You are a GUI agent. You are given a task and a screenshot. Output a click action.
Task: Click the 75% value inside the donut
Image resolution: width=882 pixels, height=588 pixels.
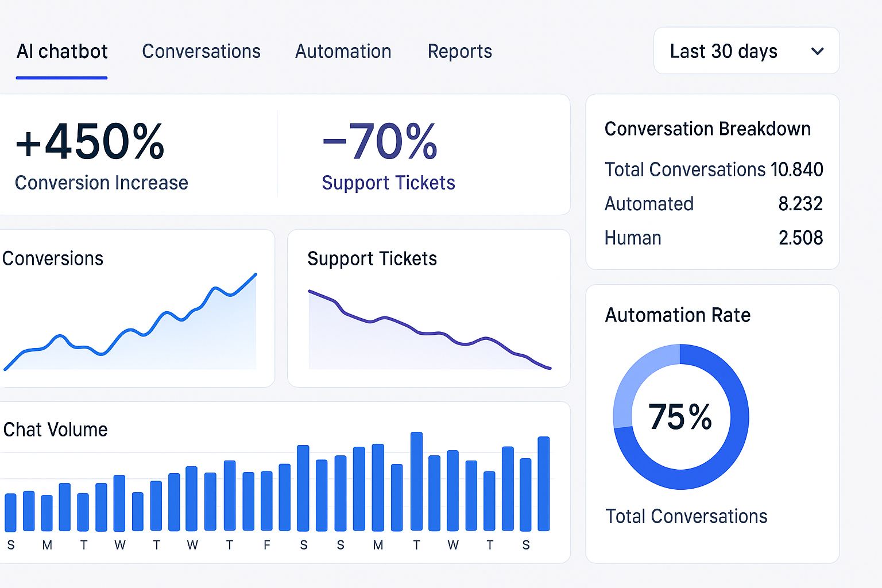(680, 417)
